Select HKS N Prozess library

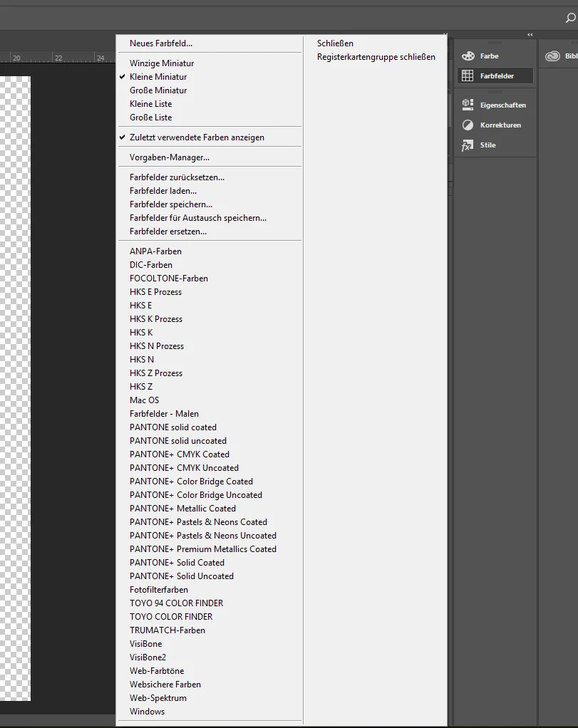coord(157,346)
